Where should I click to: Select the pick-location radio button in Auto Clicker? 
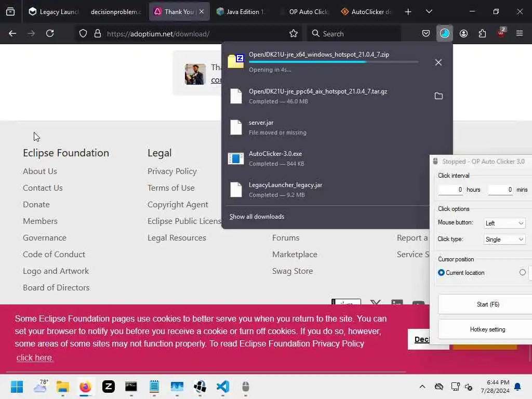523,272
